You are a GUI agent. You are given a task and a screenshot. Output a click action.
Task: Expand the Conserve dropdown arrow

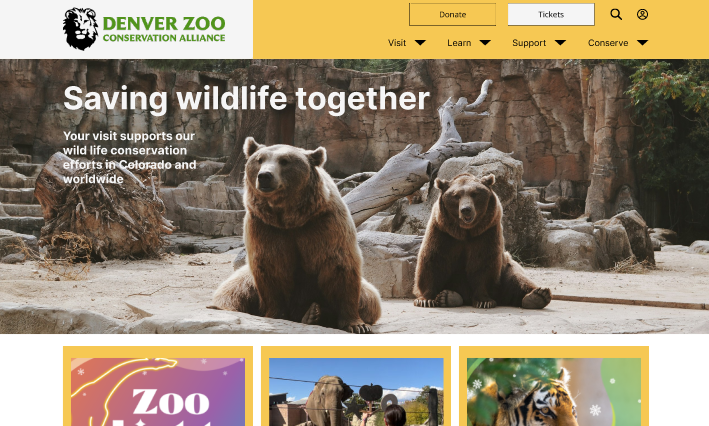click(643, 43)
